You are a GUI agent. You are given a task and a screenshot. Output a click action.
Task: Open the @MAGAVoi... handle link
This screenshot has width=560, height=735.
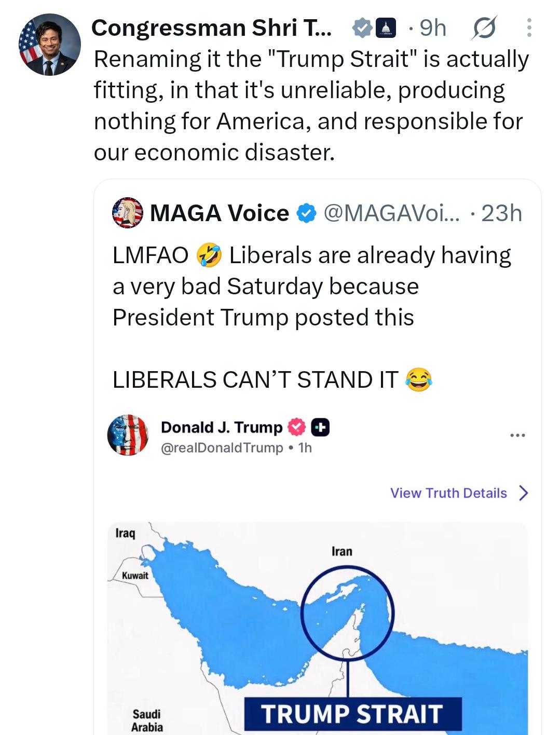point(392,213)
